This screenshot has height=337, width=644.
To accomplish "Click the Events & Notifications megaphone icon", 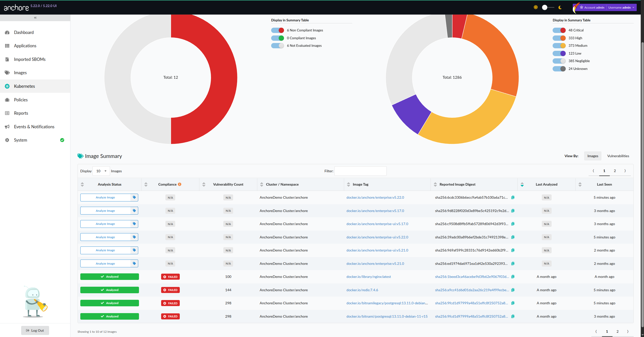I will (x=7, y=127).
